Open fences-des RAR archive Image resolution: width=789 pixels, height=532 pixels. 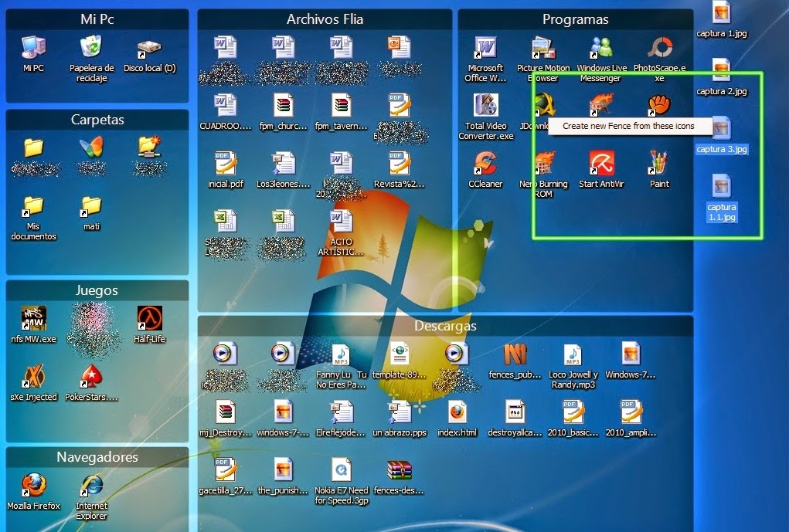pyautogui.click(x=400, y=471)
